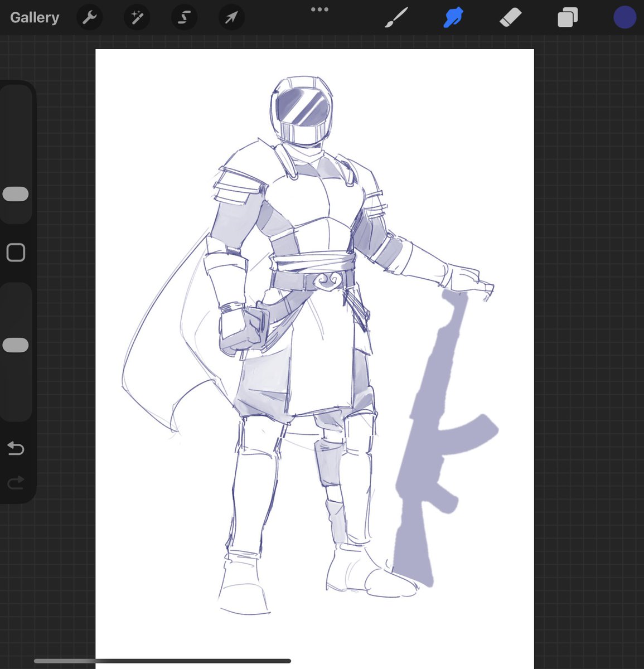Open the Gallery view
644x669 pixels.
click(35, 18)
